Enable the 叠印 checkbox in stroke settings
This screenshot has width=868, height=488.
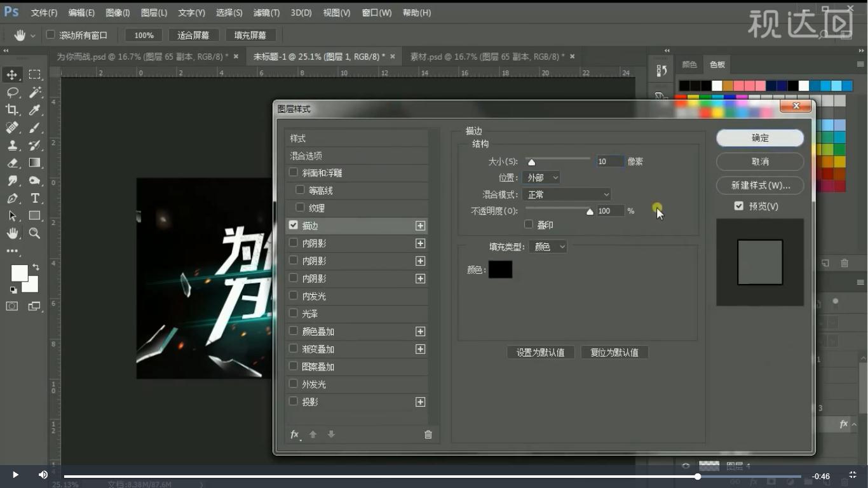(x=528, y=224)
